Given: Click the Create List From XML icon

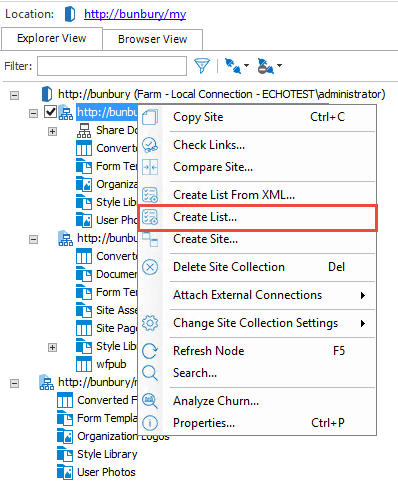Looking at the screenshot, I should point(150,195).
